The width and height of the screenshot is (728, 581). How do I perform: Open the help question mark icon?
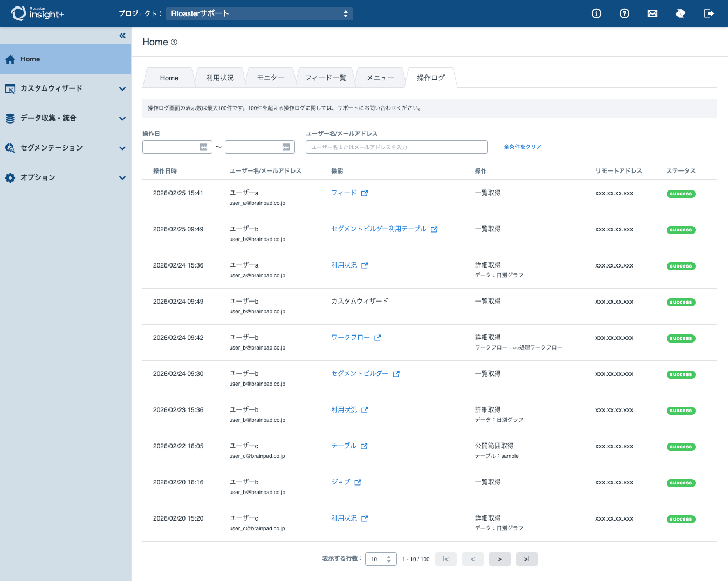pyautogui.click(x=624, y=13)
